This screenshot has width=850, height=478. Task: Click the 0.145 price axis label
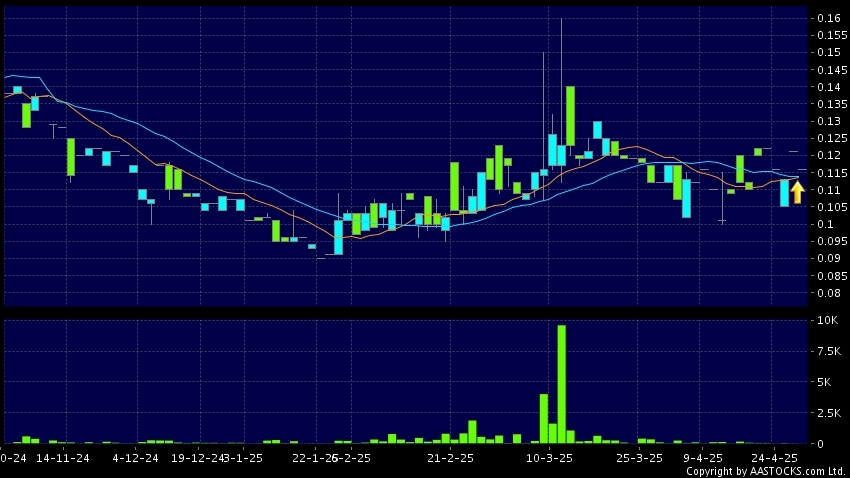832,70
